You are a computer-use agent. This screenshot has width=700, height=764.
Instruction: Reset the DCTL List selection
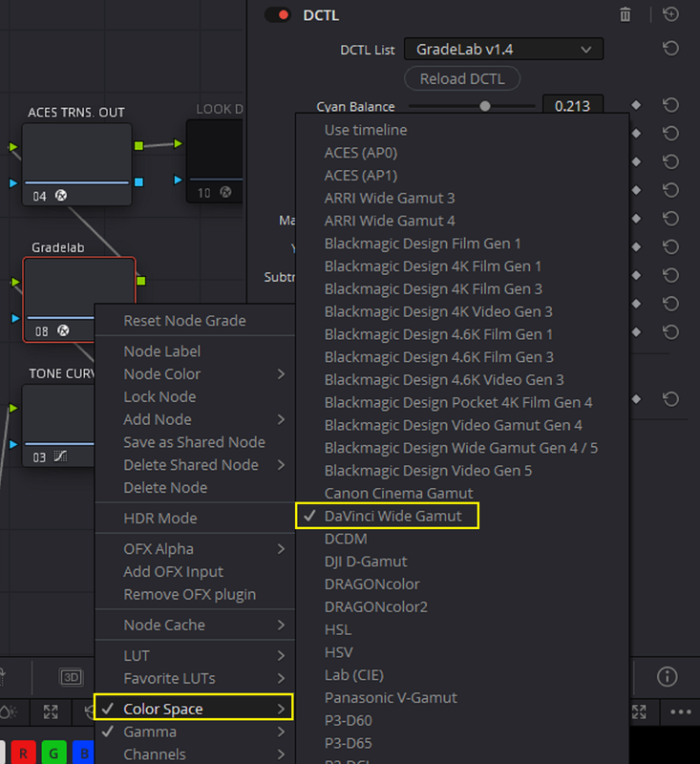click(x=670, y=49)
